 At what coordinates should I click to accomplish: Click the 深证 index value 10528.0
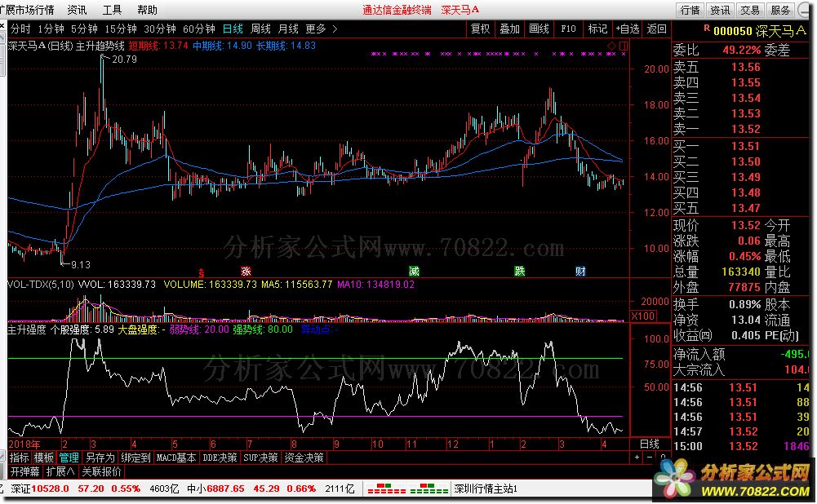[50, 489]
